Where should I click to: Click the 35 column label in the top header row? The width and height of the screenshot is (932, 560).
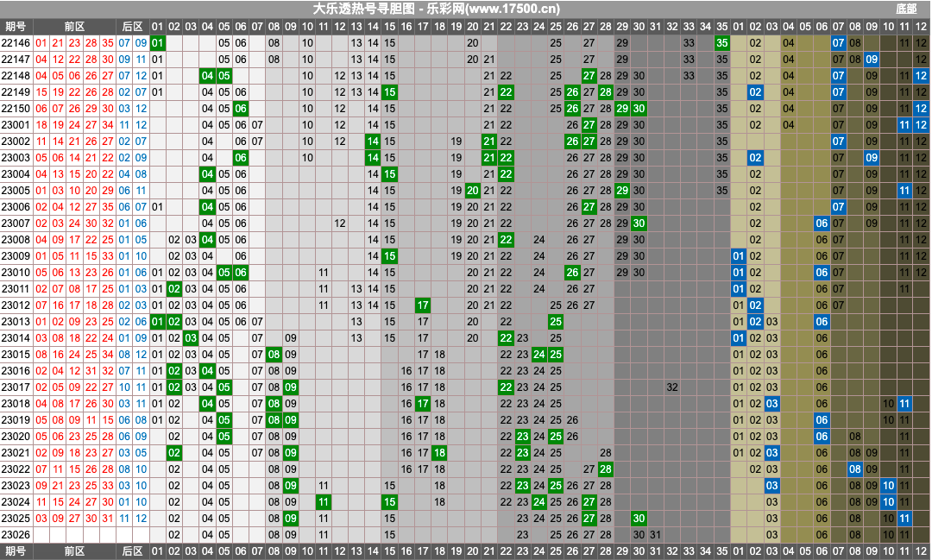721,26
